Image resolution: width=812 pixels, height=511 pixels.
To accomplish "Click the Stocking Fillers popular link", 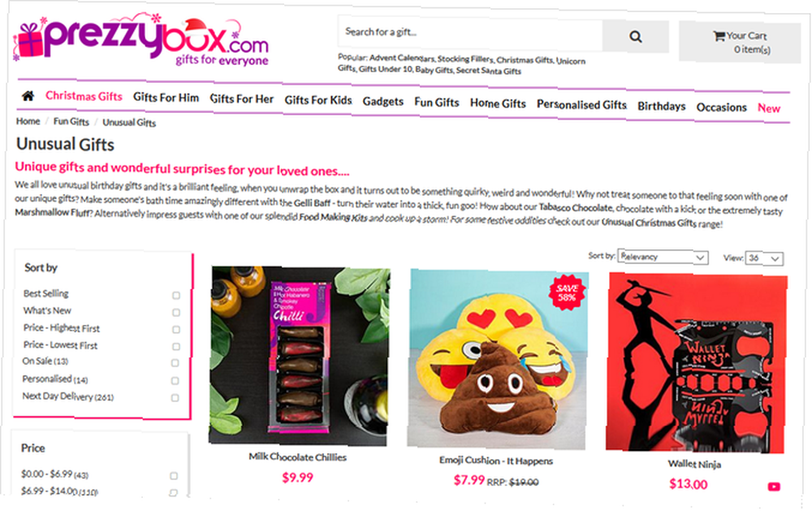I will click(x=465, y=59).
